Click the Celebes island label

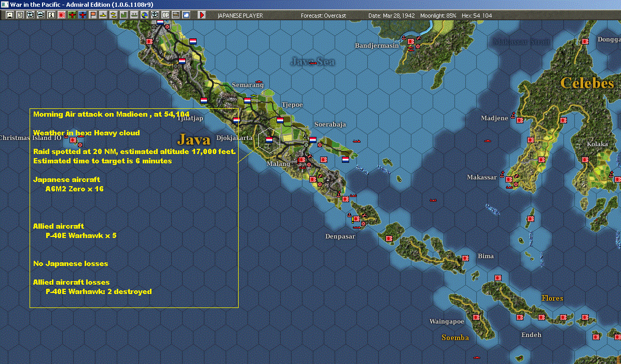point(587,83)
